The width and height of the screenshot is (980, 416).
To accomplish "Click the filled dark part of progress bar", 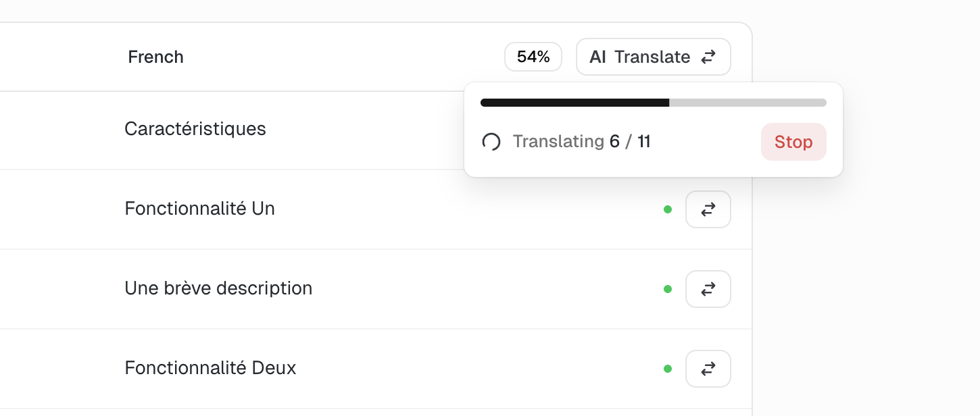I will coord(574,103).
